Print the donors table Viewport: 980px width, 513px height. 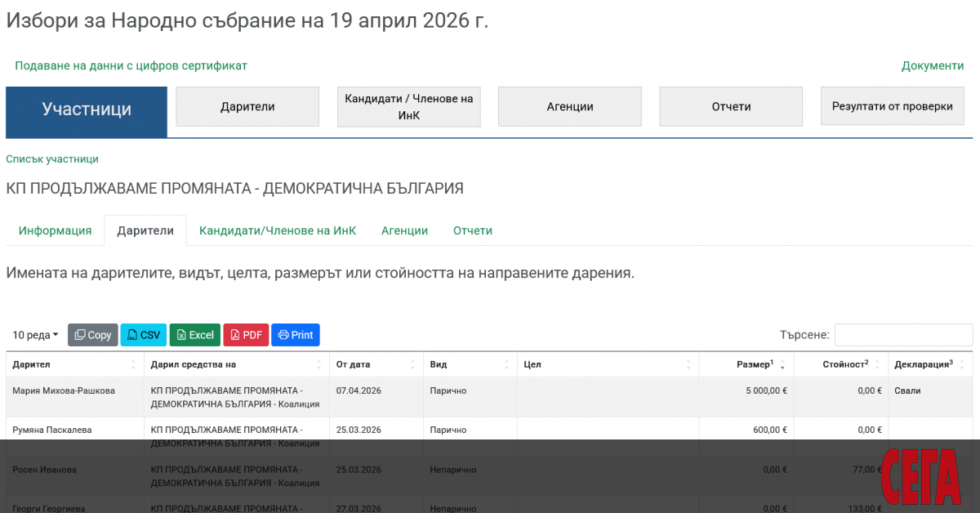(x=296, y=335)
